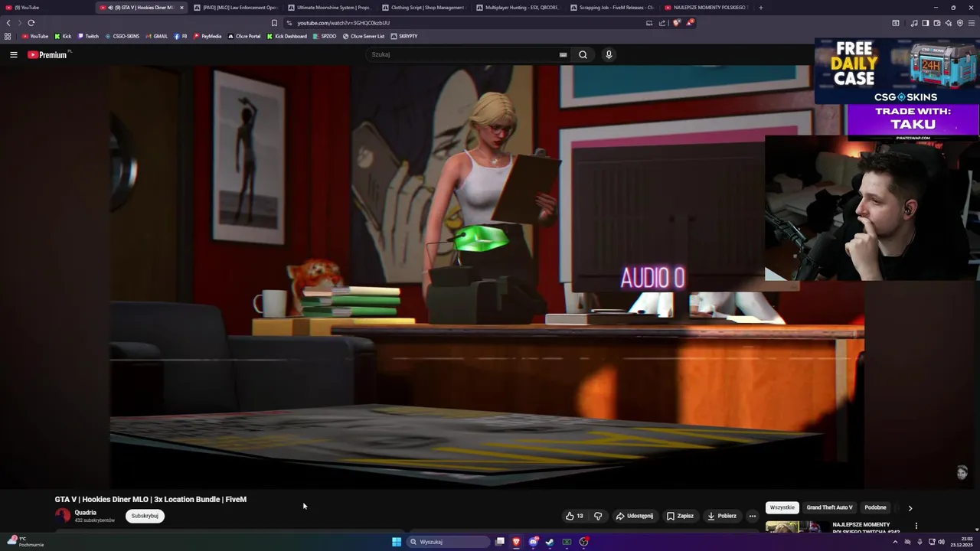Open Steam from the taskbar
This screenshot has width=980, height=551.
coord(550,542)
